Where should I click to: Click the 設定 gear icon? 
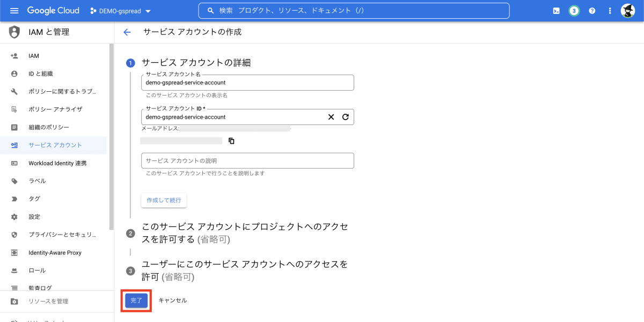(x=14, y=217)
